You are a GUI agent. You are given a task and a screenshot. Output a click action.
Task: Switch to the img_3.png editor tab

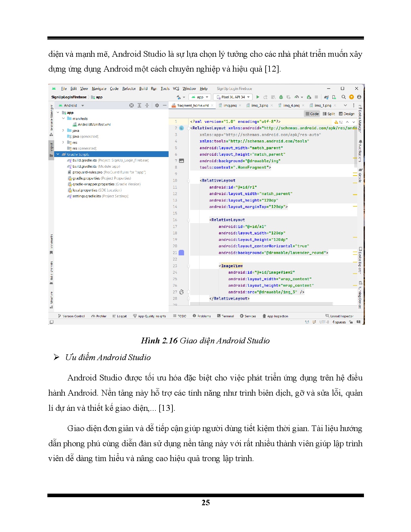(x=259, y=105)
